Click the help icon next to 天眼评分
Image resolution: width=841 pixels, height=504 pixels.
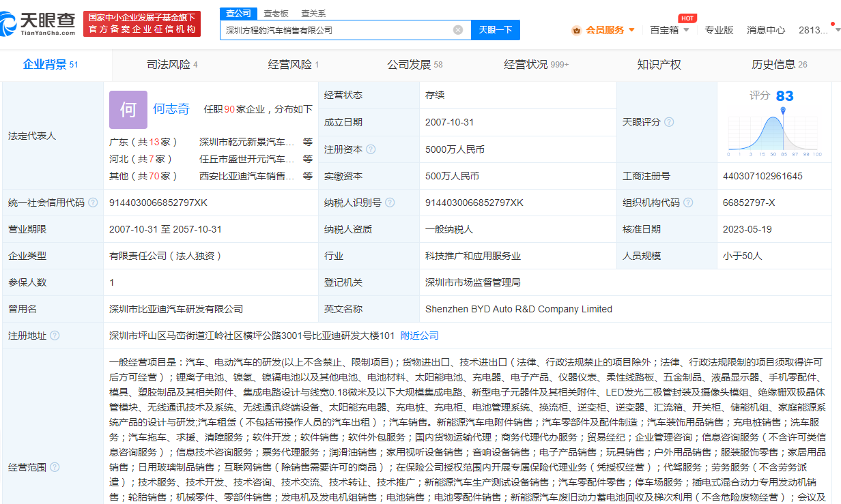(669, 122)
